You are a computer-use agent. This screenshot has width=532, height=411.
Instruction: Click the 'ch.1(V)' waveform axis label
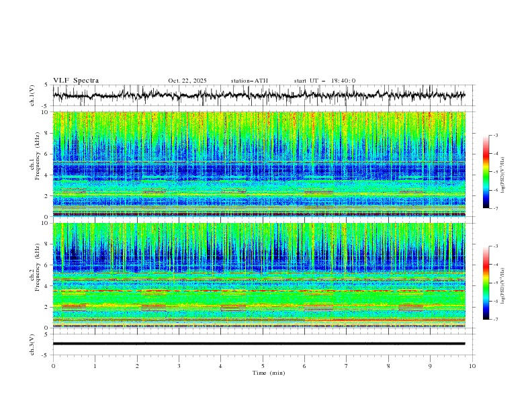[x=32, y=95]
